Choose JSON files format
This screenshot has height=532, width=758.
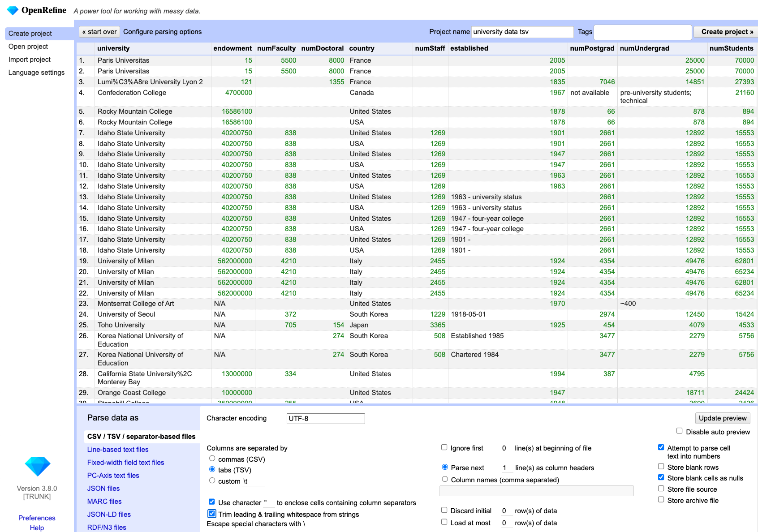click(103, 489)
